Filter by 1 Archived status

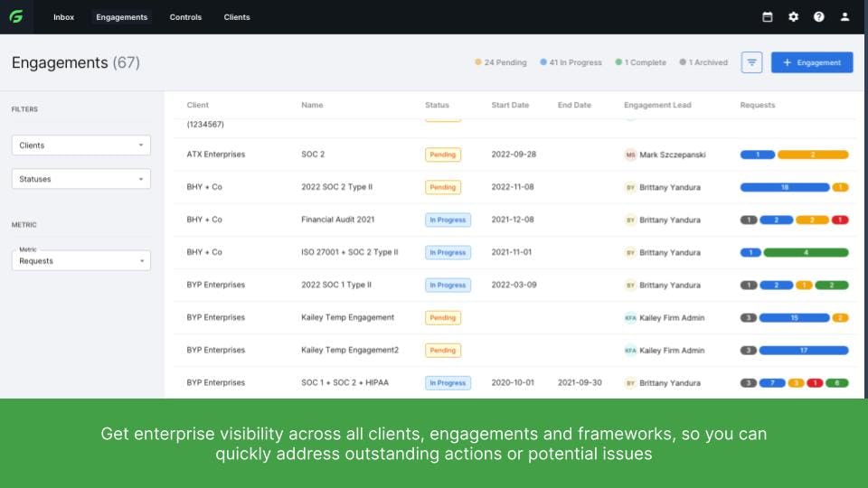(703, 62)
